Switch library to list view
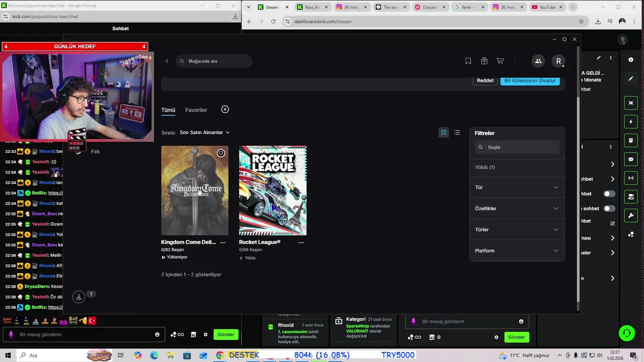This screenshot has height=362, width=644. (x=457, y=132)
